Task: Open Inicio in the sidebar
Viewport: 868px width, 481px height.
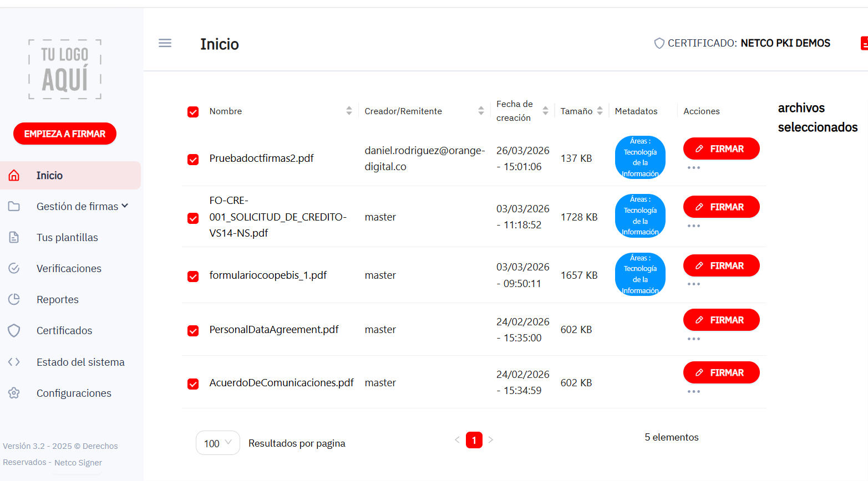Action: [70, 176]
